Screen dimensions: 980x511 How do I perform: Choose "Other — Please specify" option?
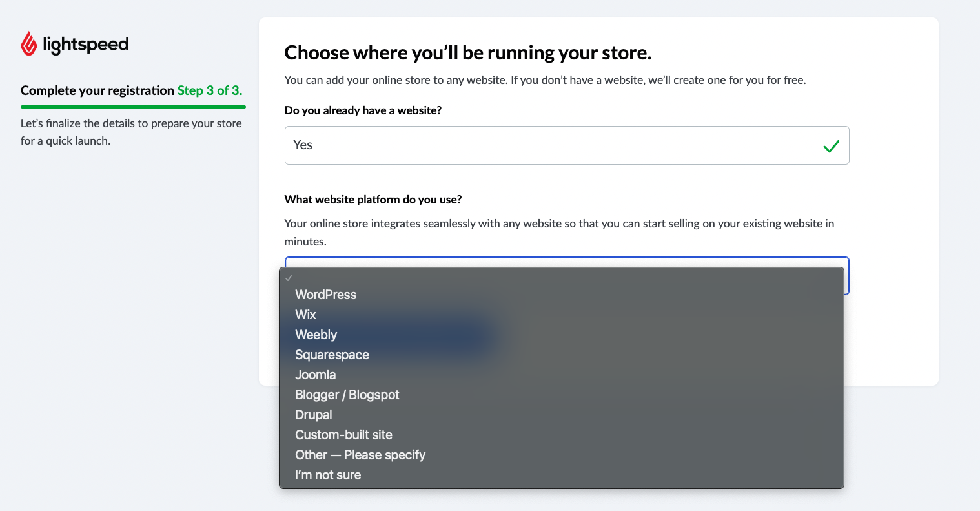coord(562,455)
